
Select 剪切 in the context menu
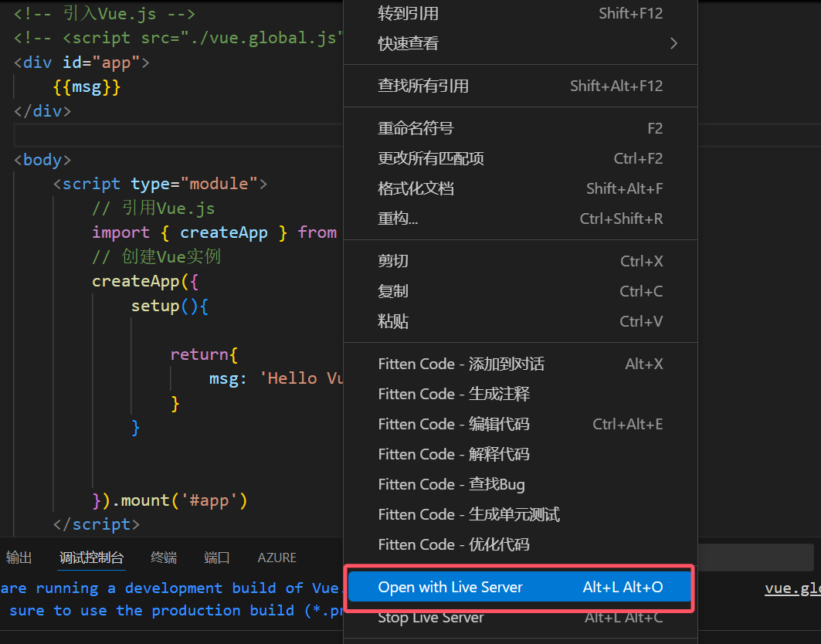coord(520,261)
